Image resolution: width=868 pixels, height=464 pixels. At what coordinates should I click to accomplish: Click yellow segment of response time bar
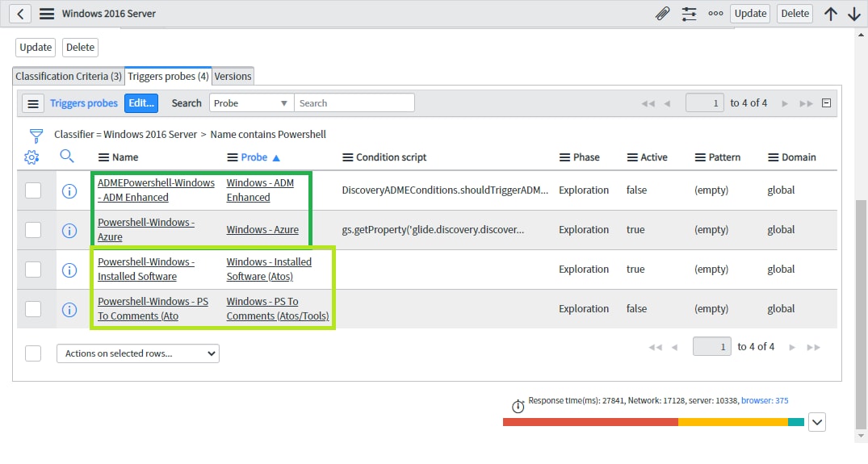coord(733,423)
